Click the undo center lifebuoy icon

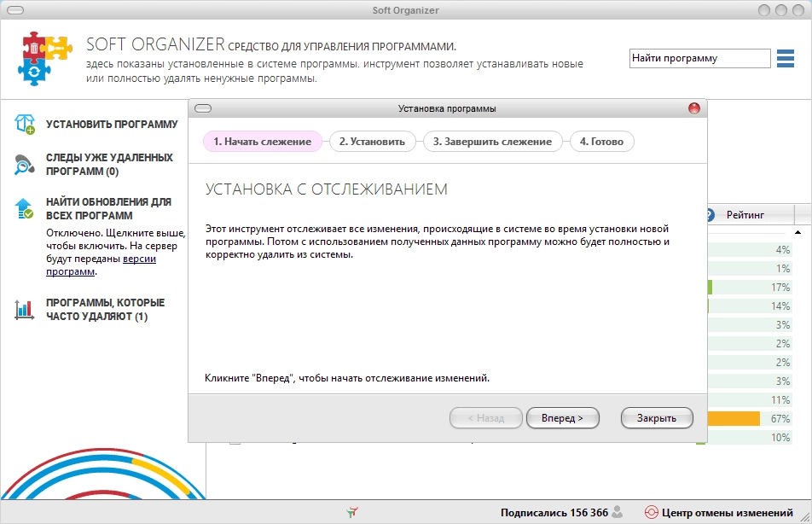(x=651, y=513)
